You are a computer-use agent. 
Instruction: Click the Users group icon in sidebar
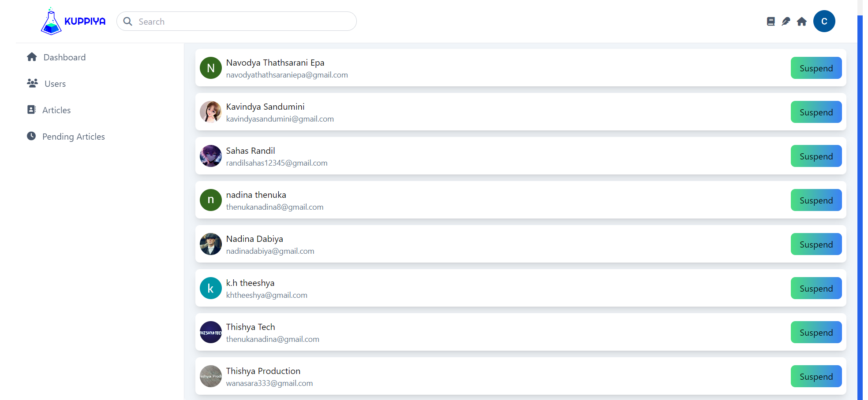[x=32, y=83]
